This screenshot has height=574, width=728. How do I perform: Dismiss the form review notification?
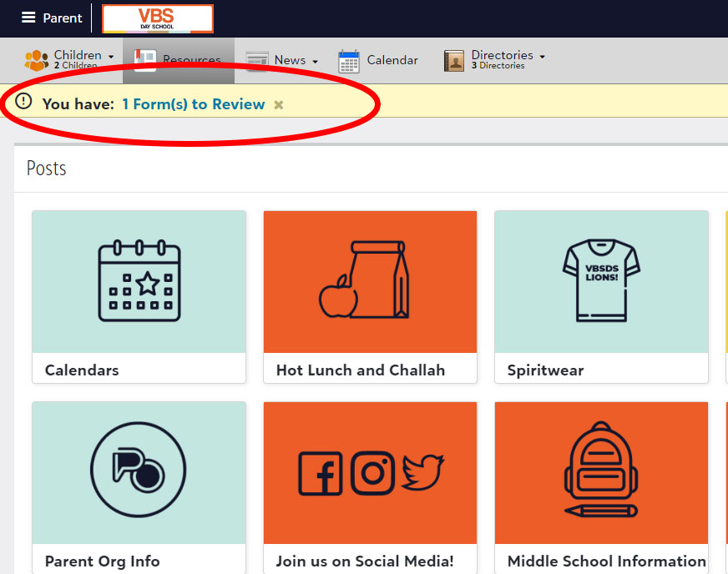(278, 105)
